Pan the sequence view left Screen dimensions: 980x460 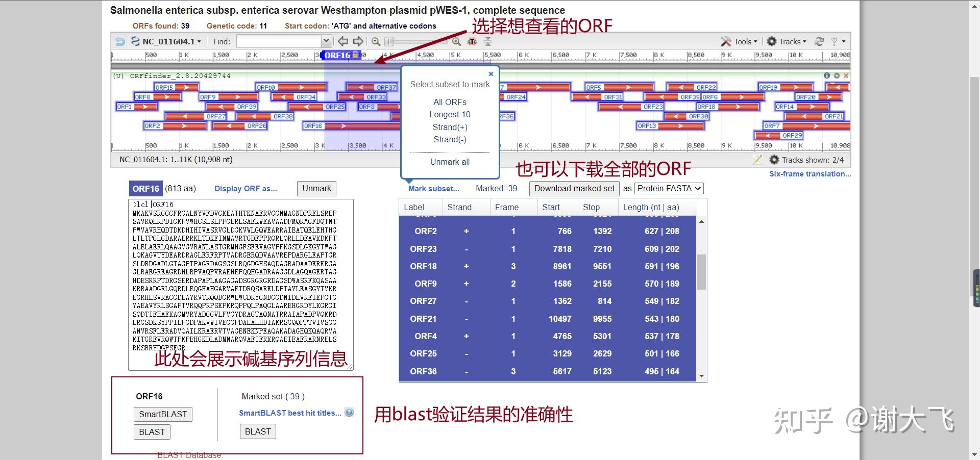point(343,41)
